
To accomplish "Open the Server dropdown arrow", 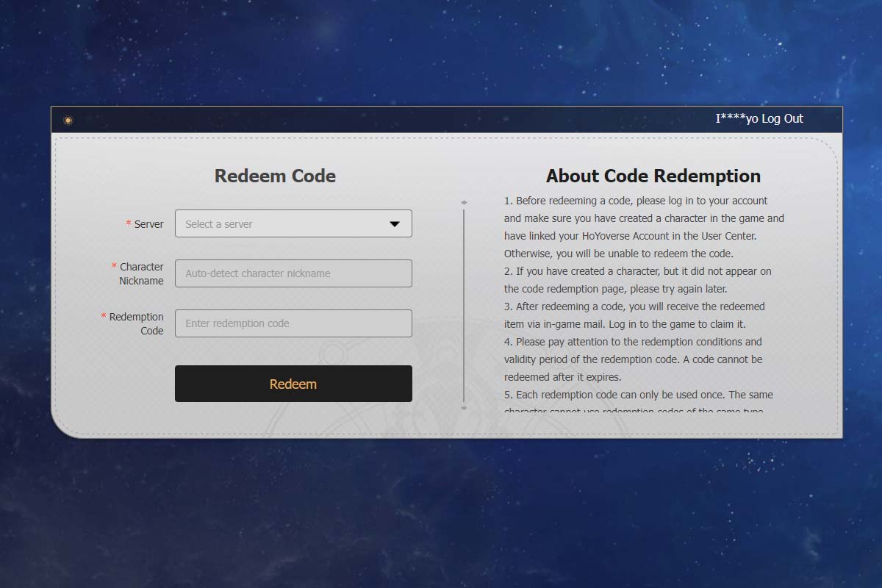I will click(x=395, y=224).
